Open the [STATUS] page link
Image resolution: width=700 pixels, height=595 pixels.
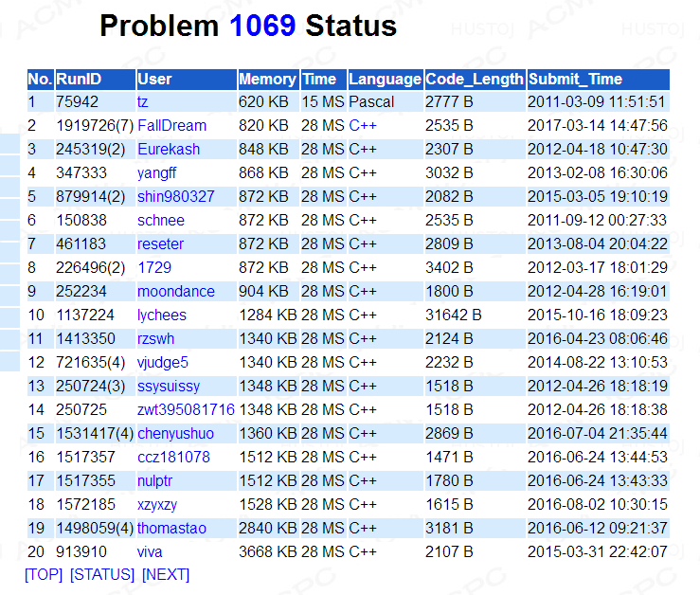click(102, 574)
